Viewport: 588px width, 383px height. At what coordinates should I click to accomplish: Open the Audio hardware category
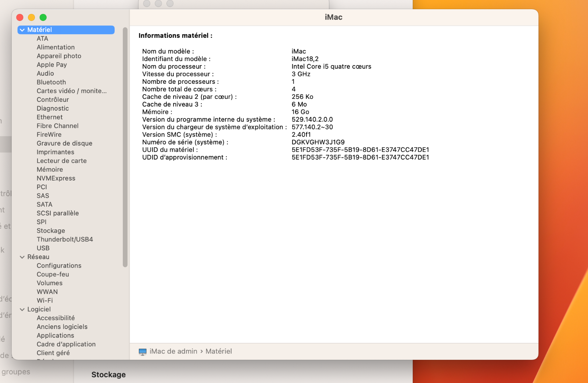[45, 74]
